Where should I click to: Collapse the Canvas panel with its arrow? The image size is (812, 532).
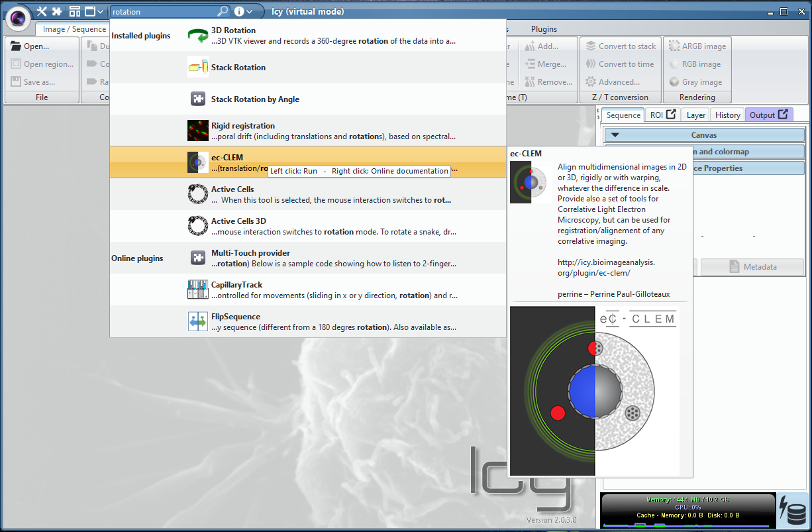[x=615, y=134]
